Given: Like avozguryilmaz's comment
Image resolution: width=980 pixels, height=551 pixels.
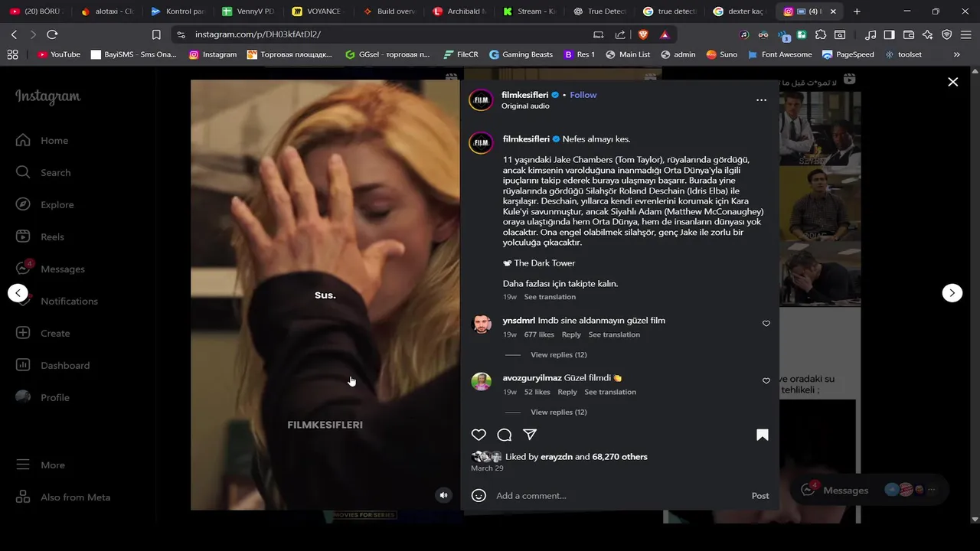Looking at the screenshot, I should (766, 381).
